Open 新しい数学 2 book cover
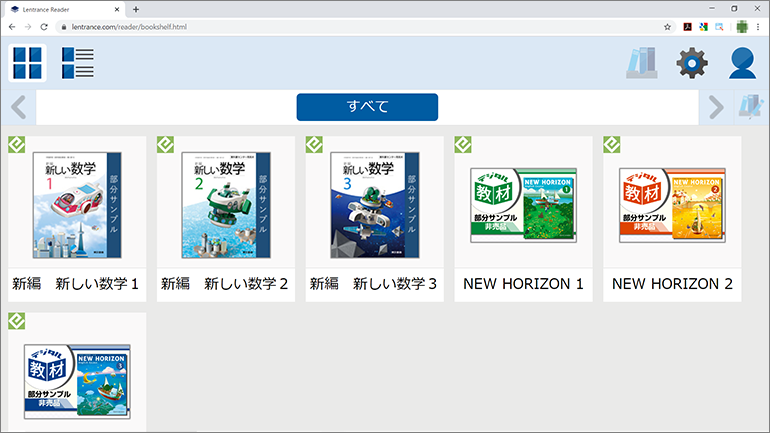This screenshot has height=433, width=770. [226, 205]
